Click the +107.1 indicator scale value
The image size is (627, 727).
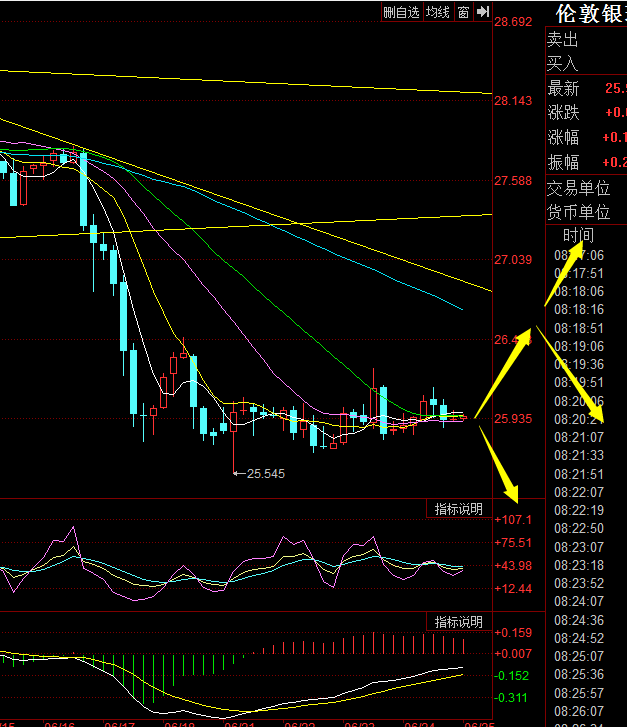[513, 519]
